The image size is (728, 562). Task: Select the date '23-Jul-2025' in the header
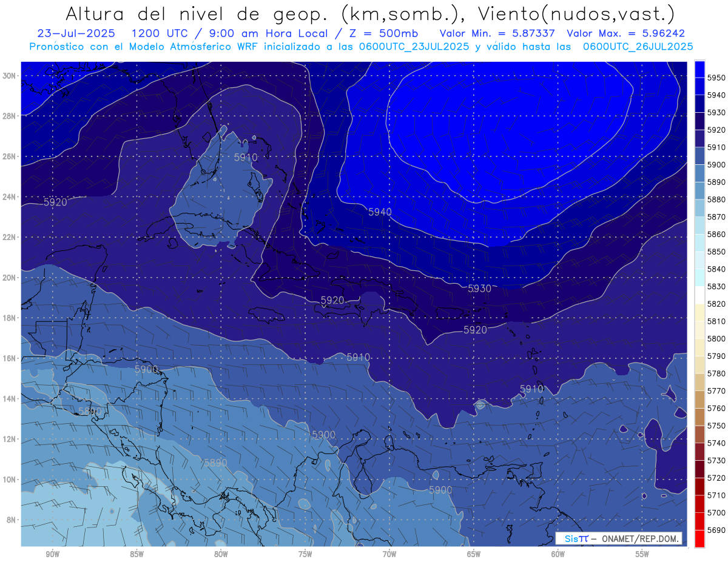pos(76,33)
